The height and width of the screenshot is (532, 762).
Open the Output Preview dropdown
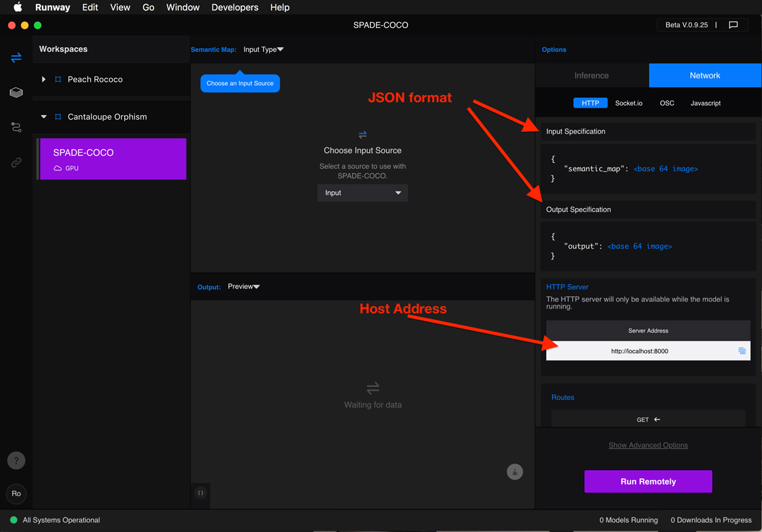(x=244, y=287)
